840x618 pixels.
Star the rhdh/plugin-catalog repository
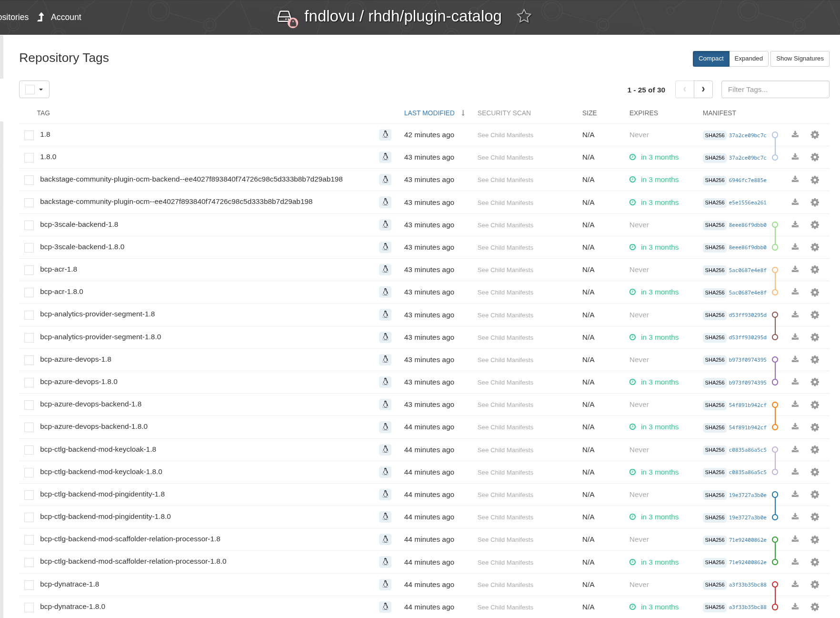524,17
